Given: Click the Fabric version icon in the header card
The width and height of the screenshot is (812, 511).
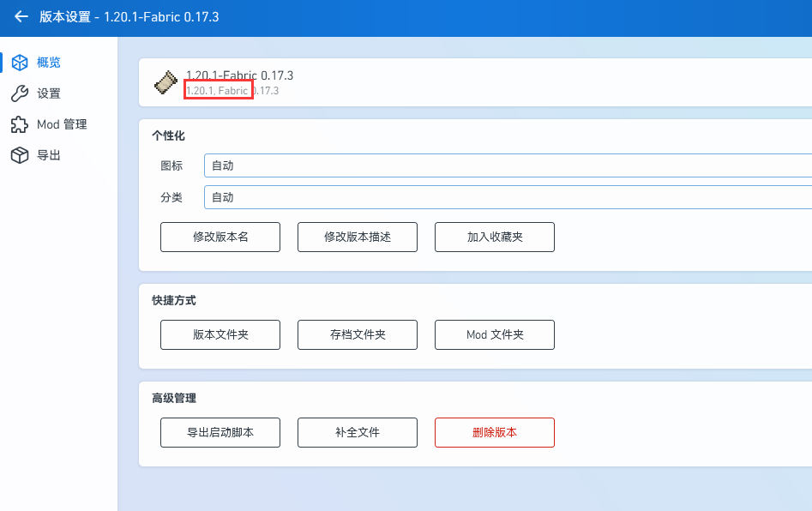Looking at the screenshot, I should click(165, 82).
